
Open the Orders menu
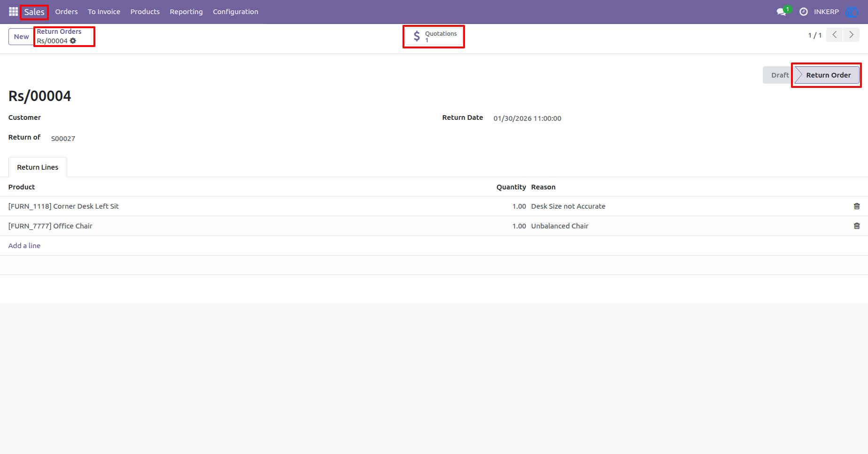point(66,12)
